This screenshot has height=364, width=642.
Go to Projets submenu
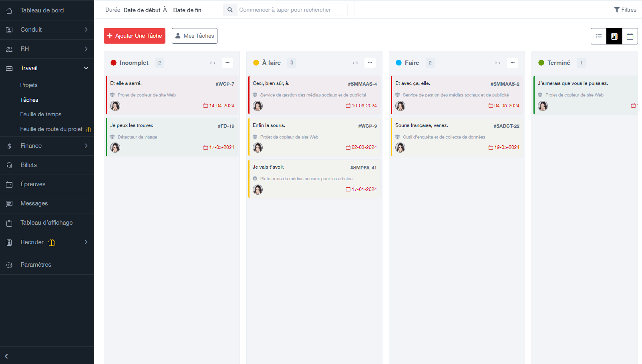29,85
